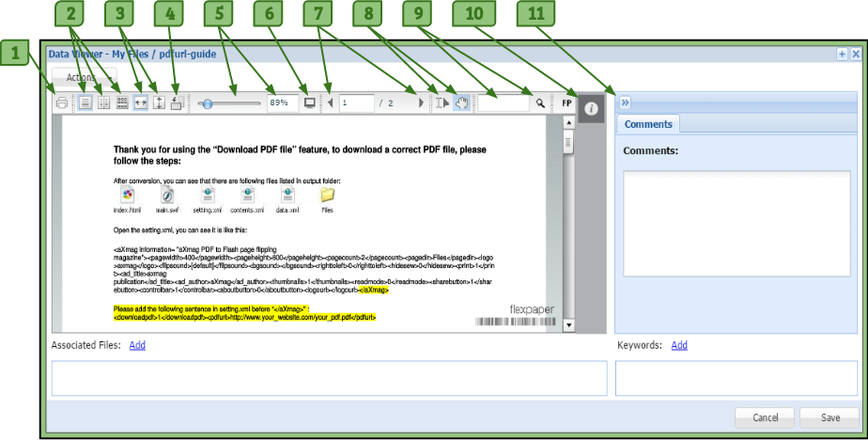
Task: Open full screen mode with monitor icon
Action: point(310,103)
